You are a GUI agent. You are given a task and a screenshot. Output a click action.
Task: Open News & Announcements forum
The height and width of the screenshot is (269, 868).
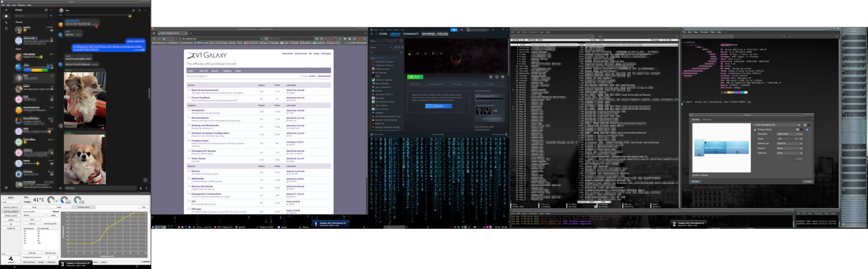pyautogui.click(x=205, y=90)
